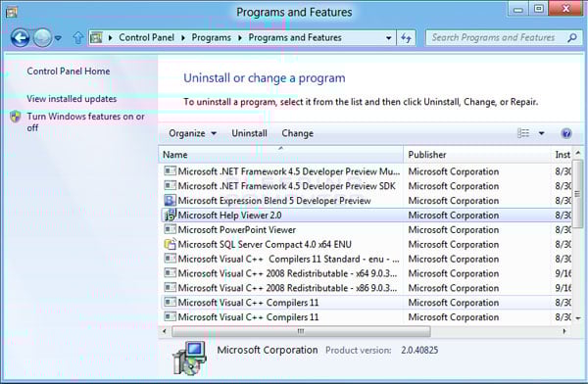Select the Programs and Features breadcrumb

[x=295, y=37]
